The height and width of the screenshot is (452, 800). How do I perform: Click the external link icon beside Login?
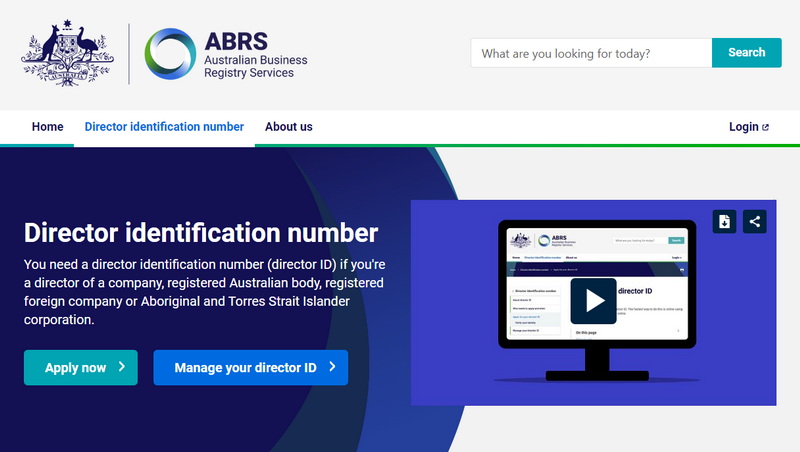pyautogui.click(x=765, y=128)
